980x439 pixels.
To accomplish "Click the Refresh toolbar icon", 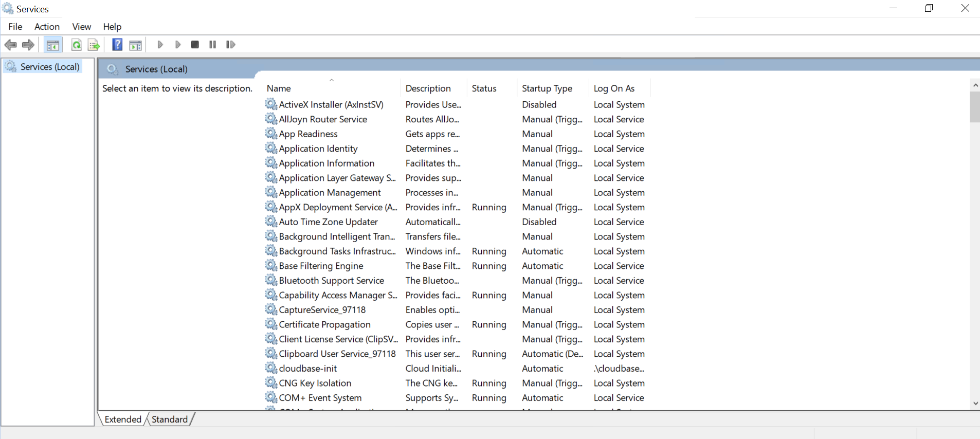I will click(x=76, y=45).
